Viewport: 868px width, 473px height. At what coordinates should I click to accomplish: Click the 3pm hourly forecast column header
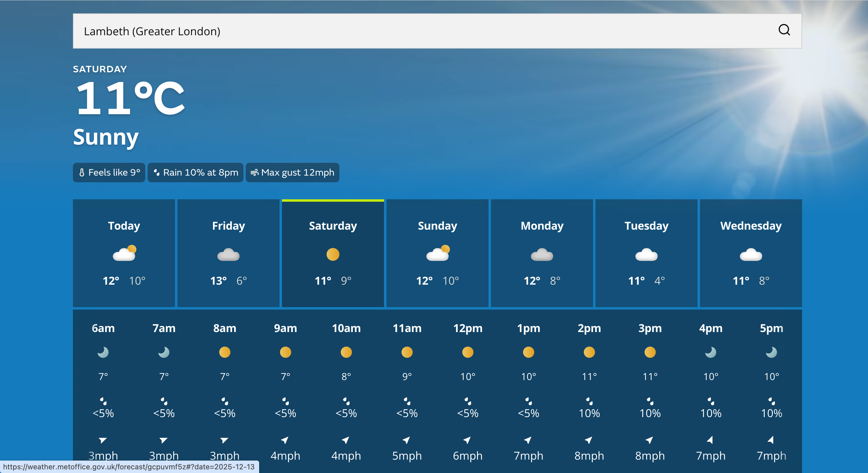point(650,328)
